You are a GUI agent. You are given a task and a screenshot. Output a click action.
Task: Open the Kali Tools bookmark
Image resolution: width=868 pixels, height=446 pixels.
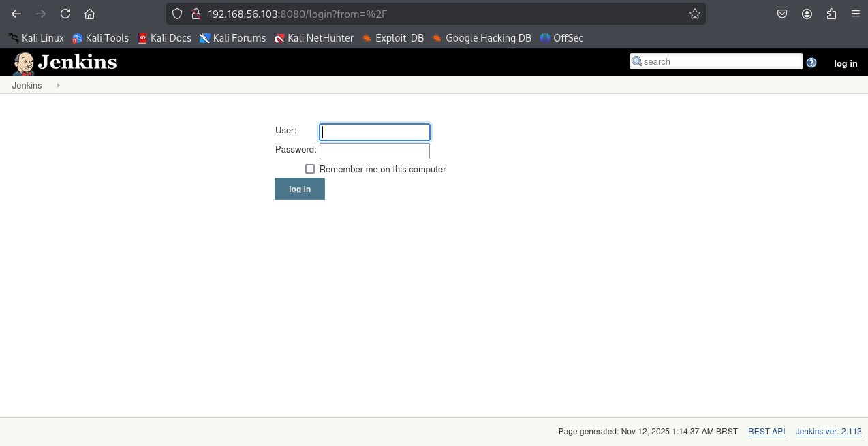click(100, 38)
